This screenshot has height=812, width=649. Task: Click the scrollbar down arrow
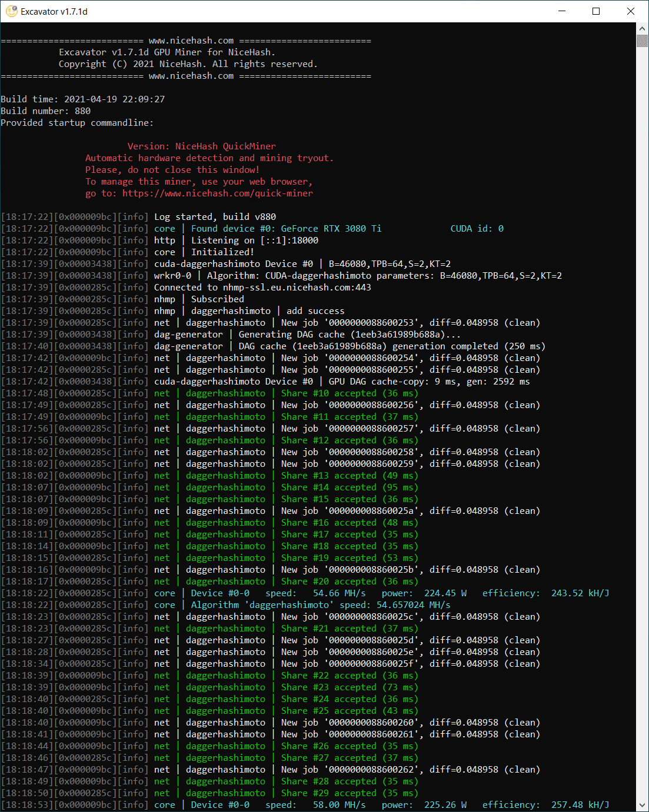point(642,806)
